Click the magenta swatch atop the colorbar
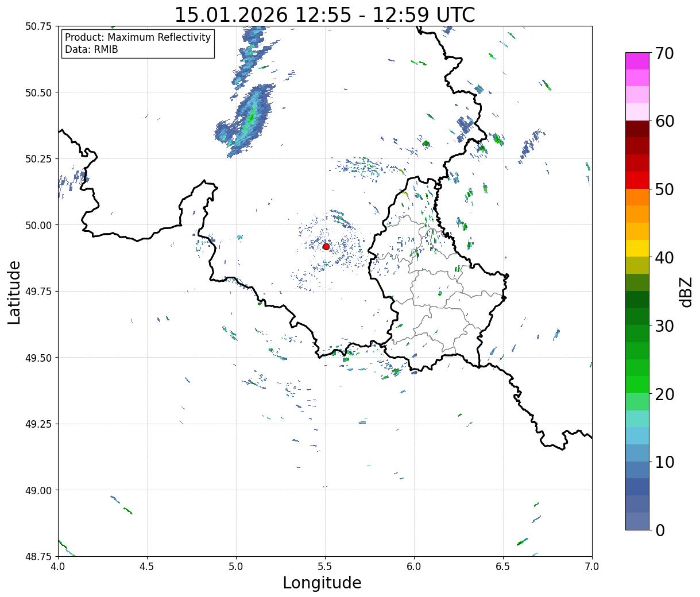 click(637, 61)
